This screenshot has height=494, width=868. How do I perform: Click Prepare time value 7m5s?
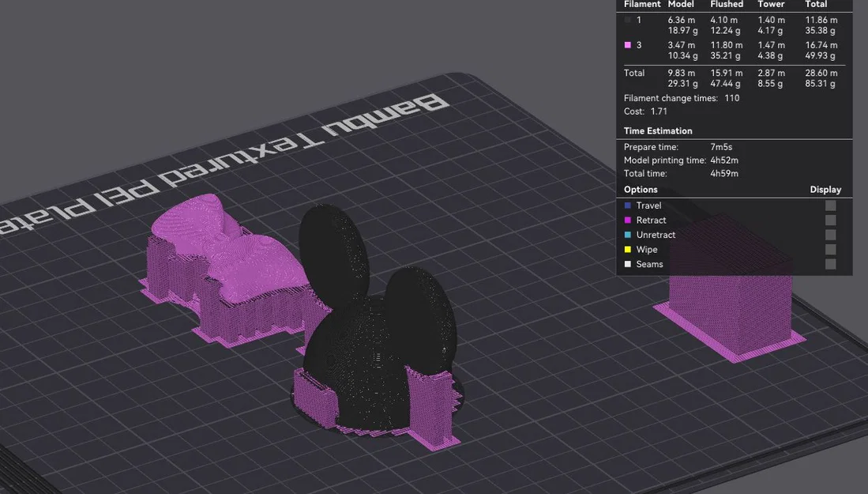pos(721,147)
